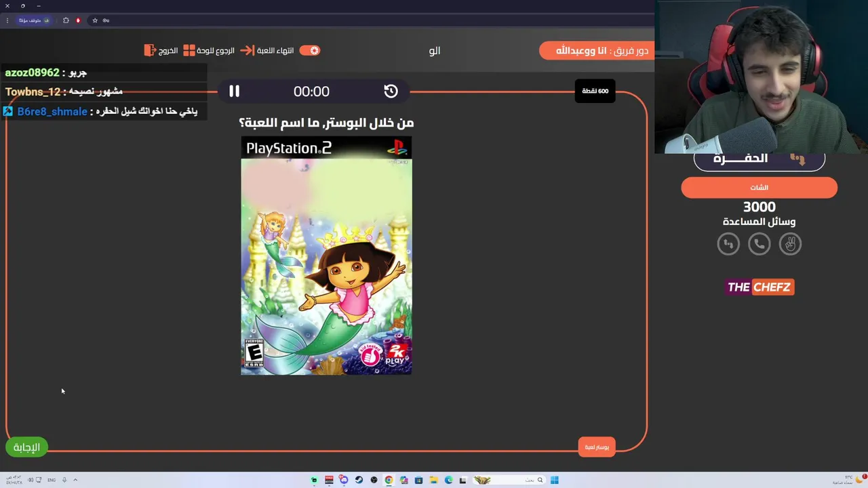Open Microsoft Edge from the taskbar
Viewport: 868px width, 488px height.
tap(448, 480)
